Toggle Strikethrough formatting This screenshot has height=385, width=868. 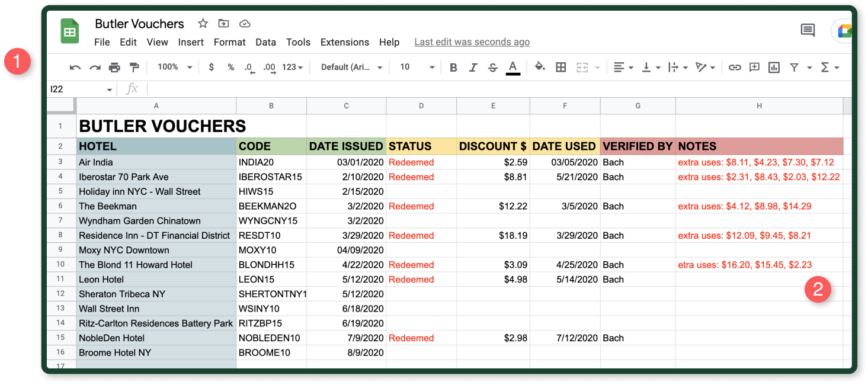click(492, 68)
